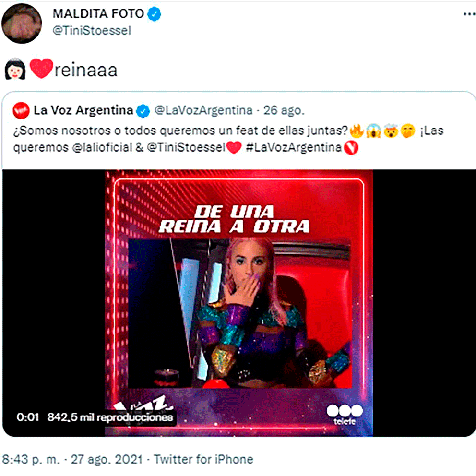The image size is (476, 476).
Task: Open the MALDITA FOTO display name
Action: (98, 13)
